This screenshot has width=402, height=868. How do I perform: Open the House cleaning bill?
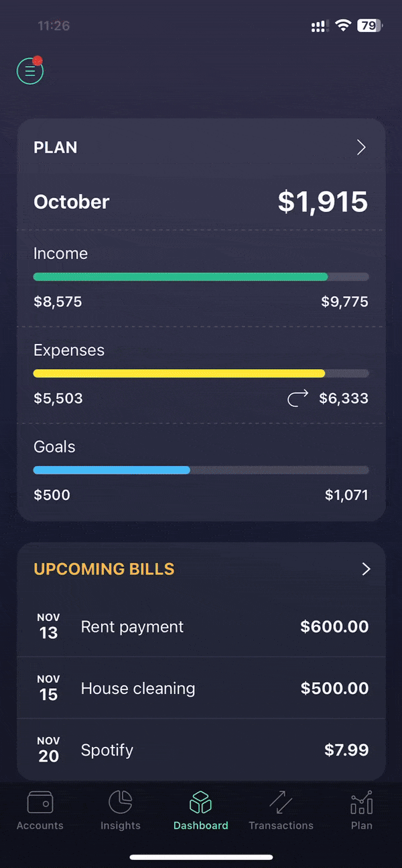click(x=201, y=688)
